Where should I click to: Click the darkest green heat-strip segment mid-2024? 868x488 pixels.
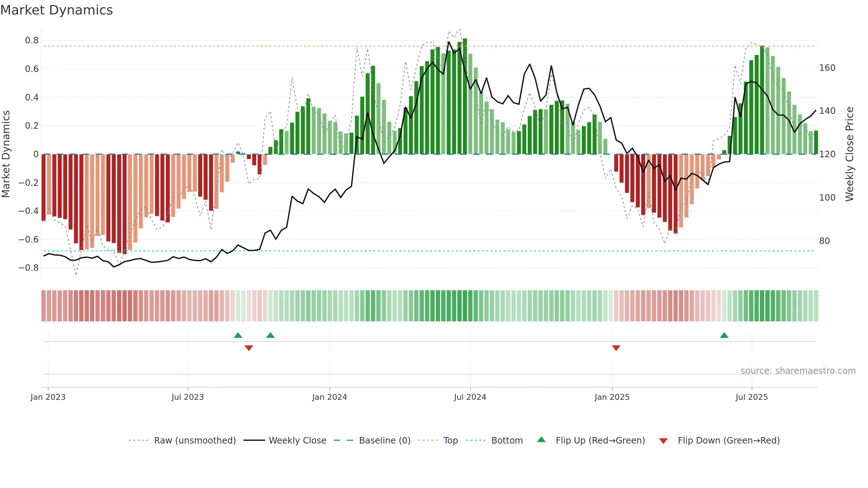(x=465, y=306)
